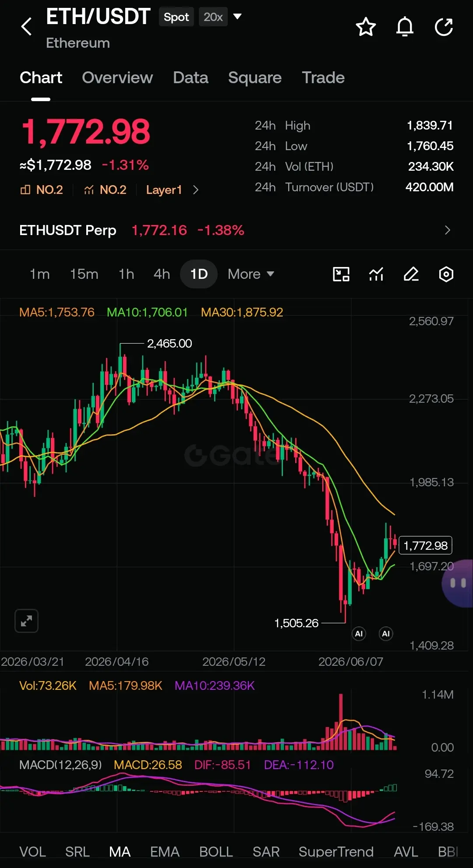Activate the drawing pencil tool
The height and width of the screenshot is (868, 473).
click(411, 274)
